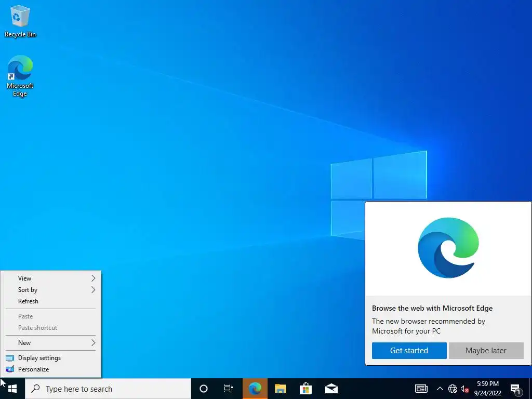Open Task View from the taskbar
This screenshot has width=532, height=399.
(x=229, y=389)
